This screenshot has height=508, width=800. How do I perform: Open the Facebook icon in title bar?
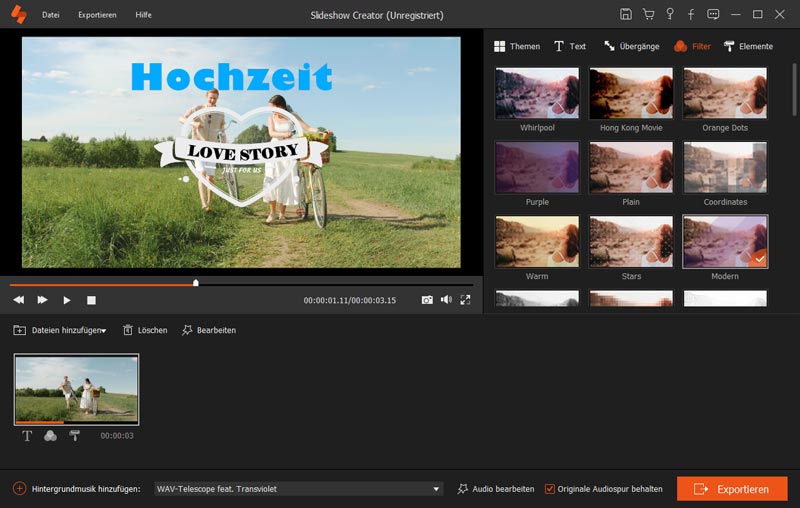point(691,14)
